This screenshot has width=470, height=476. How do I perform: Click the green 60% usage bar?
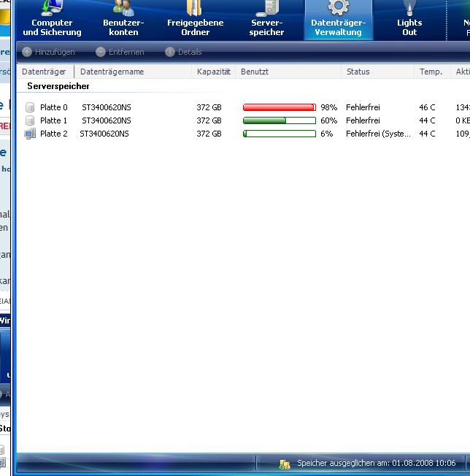(x=280, y=120)
